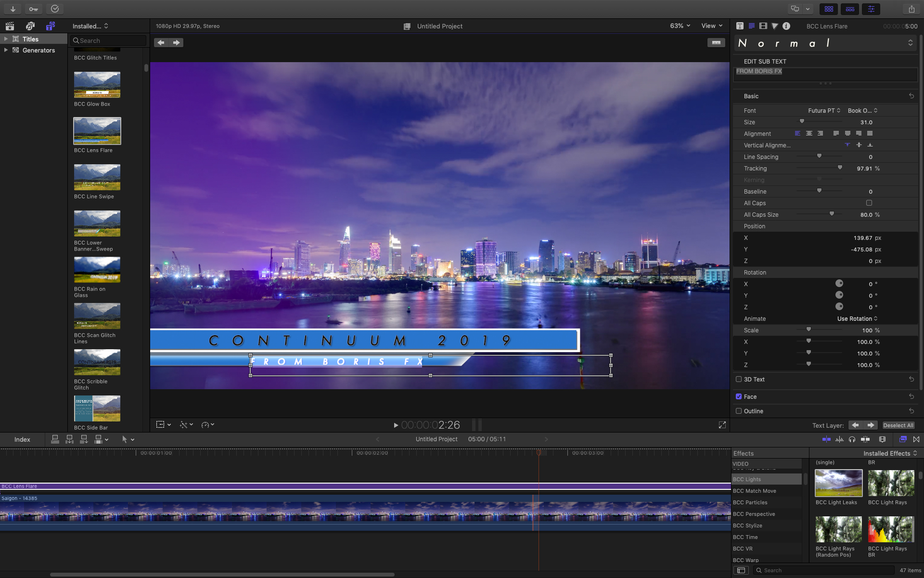The width and height of the screenshot is (924, 578).
Task: Reset the Basic section parameters
Action: tap(911, 96)
